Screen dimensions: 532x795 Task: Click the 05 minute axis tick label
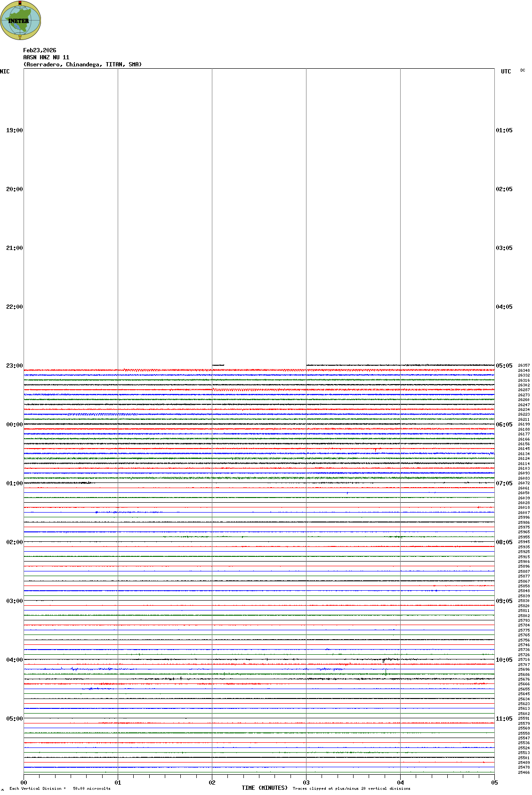[494, 783]
